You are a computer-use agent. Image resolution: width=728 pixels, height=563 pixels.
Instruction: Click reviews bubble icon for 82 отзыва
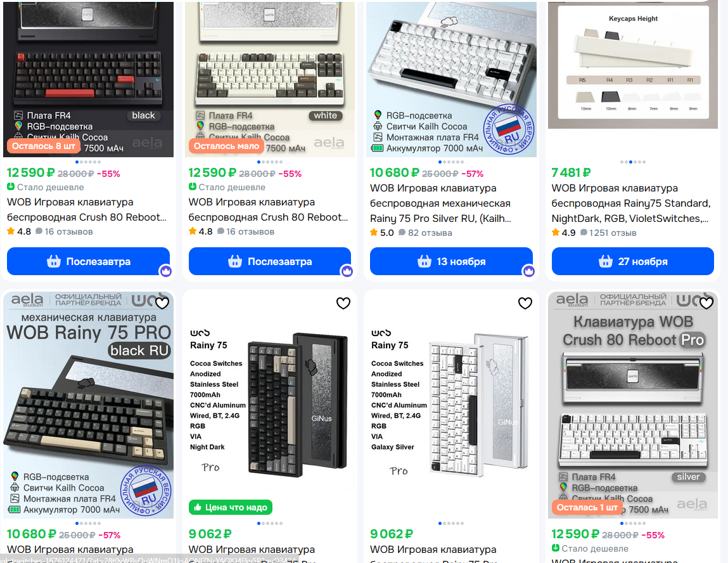pos(402,232)
